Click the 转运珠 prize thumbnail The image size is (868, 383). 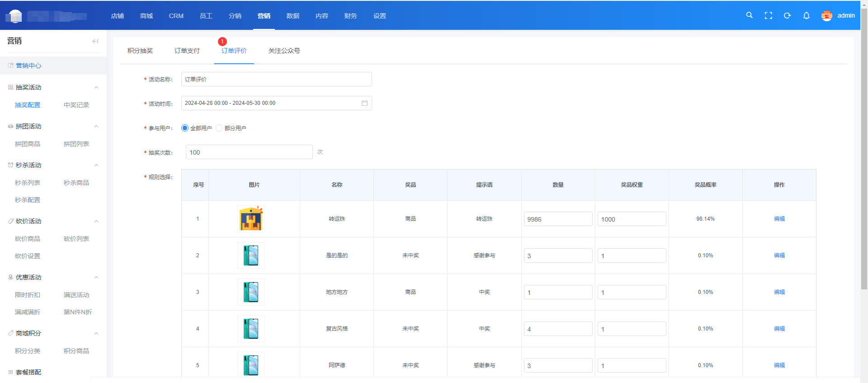251,219
